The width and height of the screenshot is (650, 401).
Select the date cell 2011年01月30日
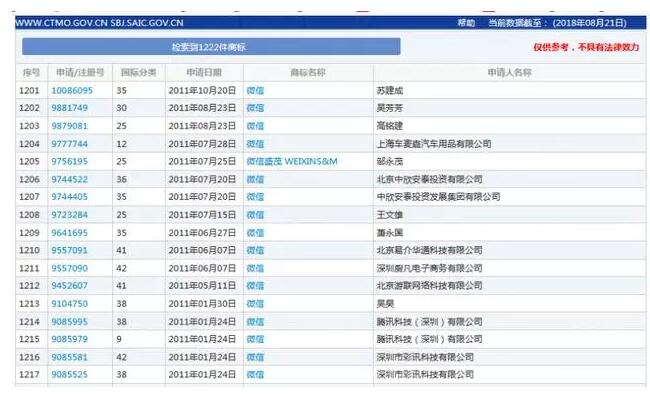click(202, 304)
